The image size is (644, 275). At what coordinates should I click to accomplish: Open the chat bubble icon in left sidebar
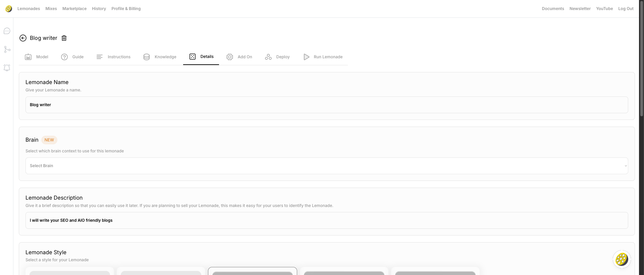coord(7,31)
